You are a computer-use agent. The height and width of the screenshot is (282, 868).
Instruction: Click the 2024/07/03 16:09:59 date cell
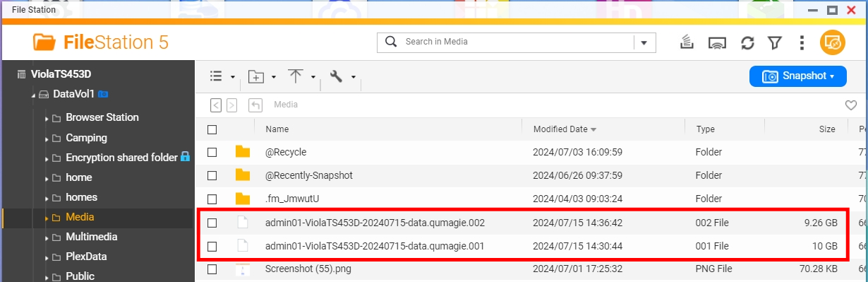[x=578, y=152]
